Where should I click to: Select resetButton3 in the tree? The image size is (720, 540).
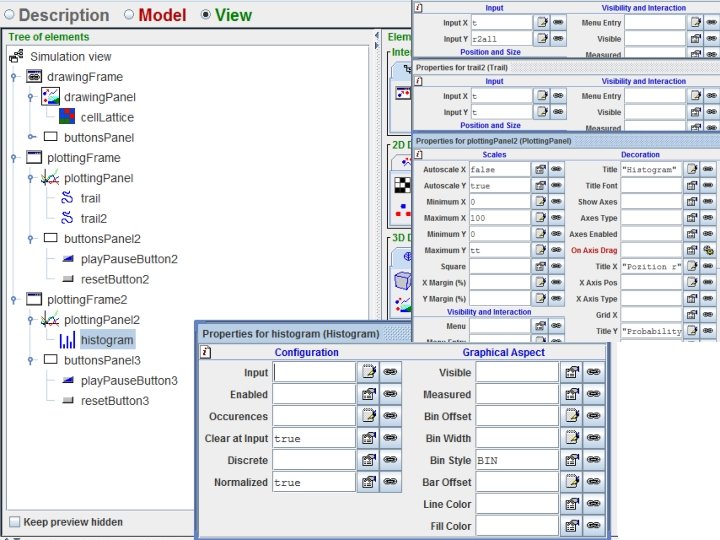tap(115, 401)
